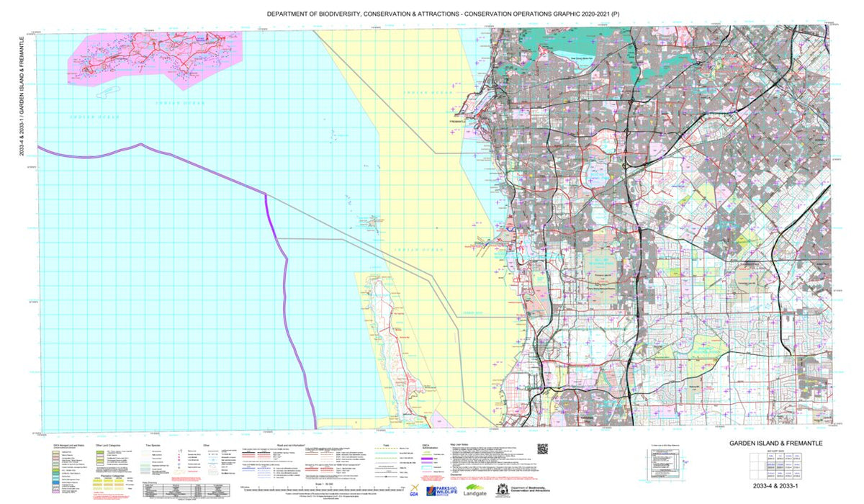
Task: Click the Tree Species legend heading
Action: pos(153,445)
